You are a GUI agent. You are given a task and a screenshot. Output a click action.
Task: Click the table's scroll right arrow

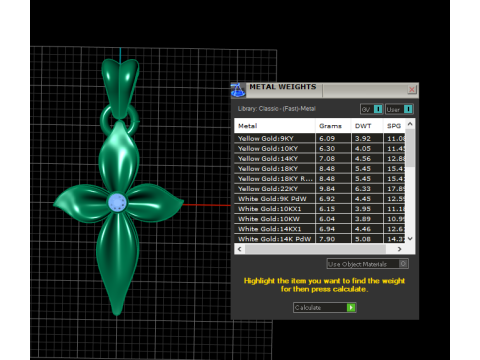pos(399,249)
